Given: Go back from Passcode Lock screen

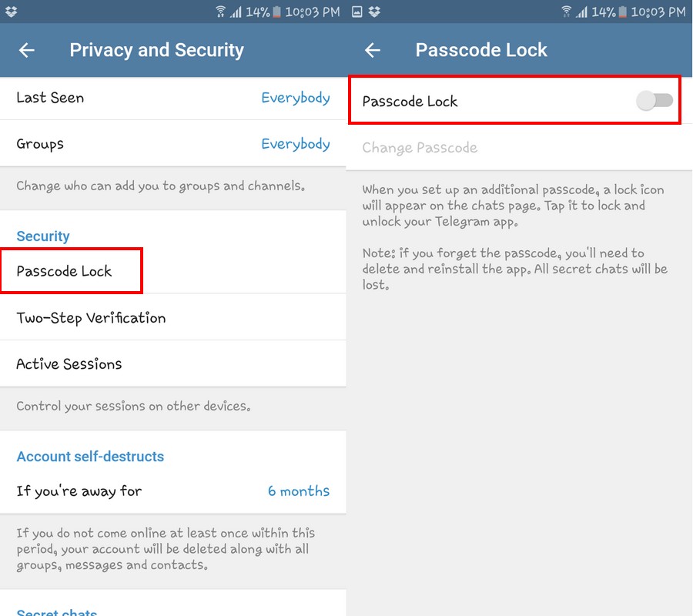Looking at the screenshot, I should [x=373, y=50].
